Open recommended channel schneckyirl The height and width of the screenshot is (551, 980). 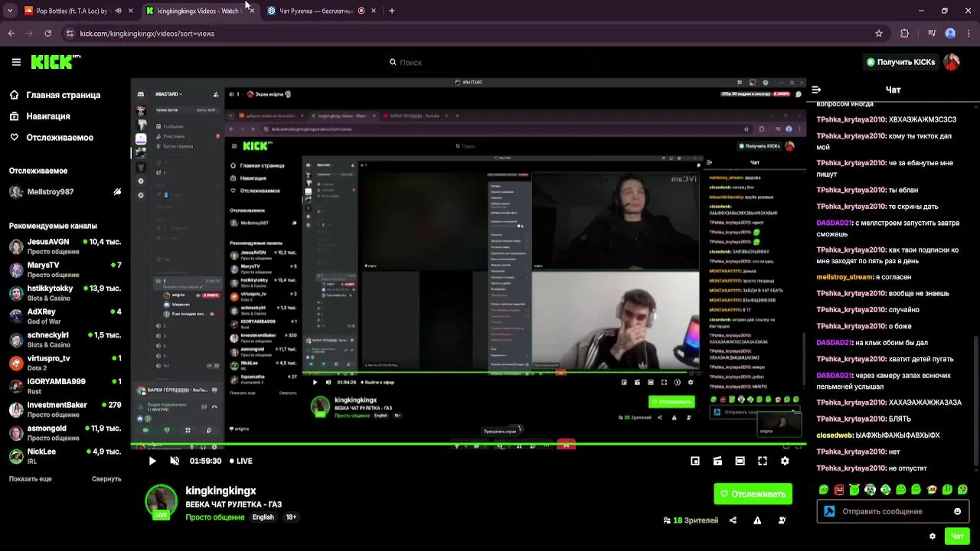[x=65, y=340]
